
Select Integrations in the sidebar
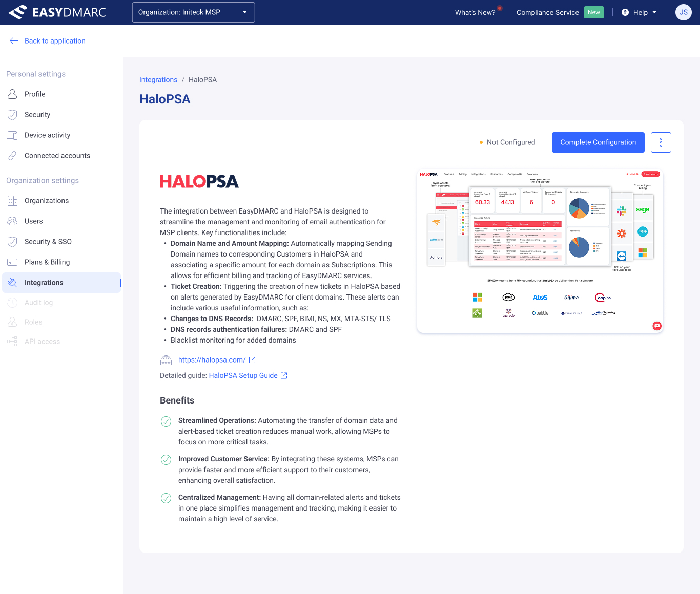click(x=61, y=283)
